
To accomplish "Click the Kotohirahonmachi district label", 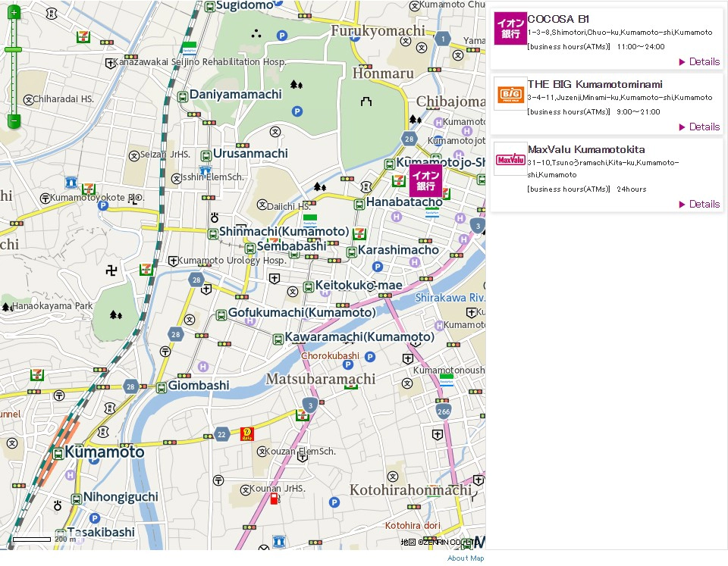I will point(410,490).
